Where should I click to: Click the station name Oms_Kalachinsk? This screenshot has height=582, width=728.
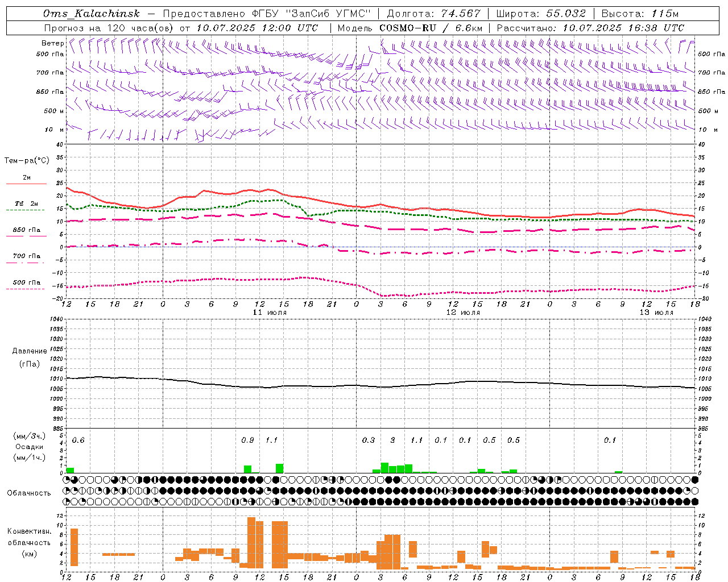pos(91,14)
